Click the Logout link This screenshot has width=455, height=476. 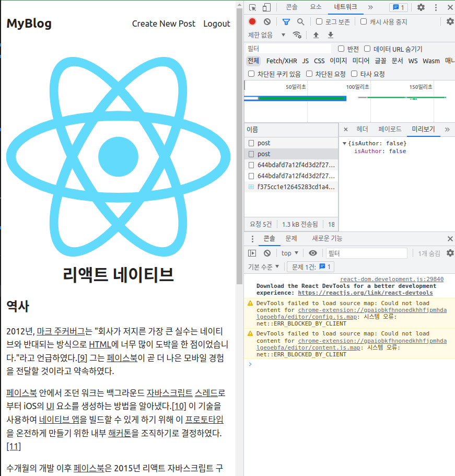coord(217,24)
